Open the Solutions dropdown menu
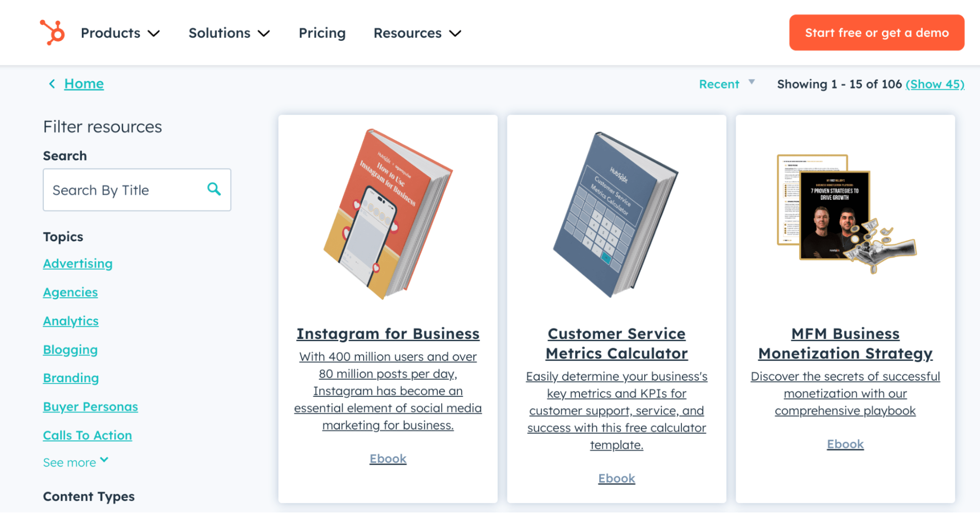The height and width of the screenshot is (513, 980). coord(229,33)
